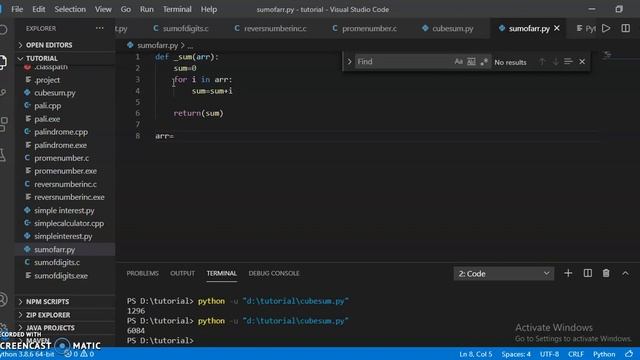
Task: Go to previous match arrow
Action: (542, 62)
